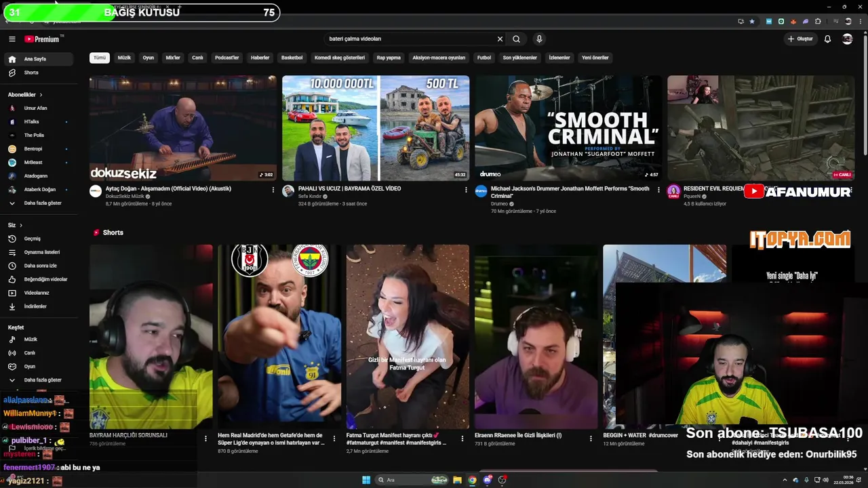Play the Smooth Criminal drumeo thumbnail
Screen dimensions: 868x488
pos(568,128)
